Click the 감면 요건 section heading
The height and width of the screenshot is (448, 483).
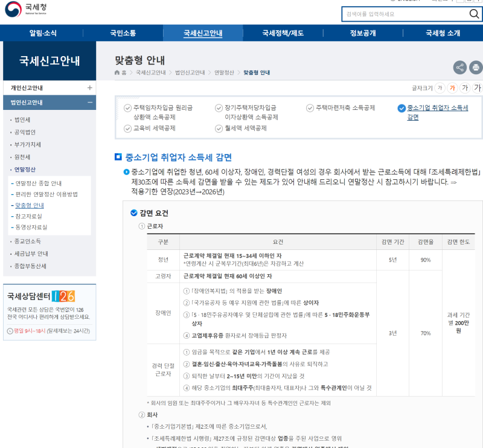click(154, 213)
